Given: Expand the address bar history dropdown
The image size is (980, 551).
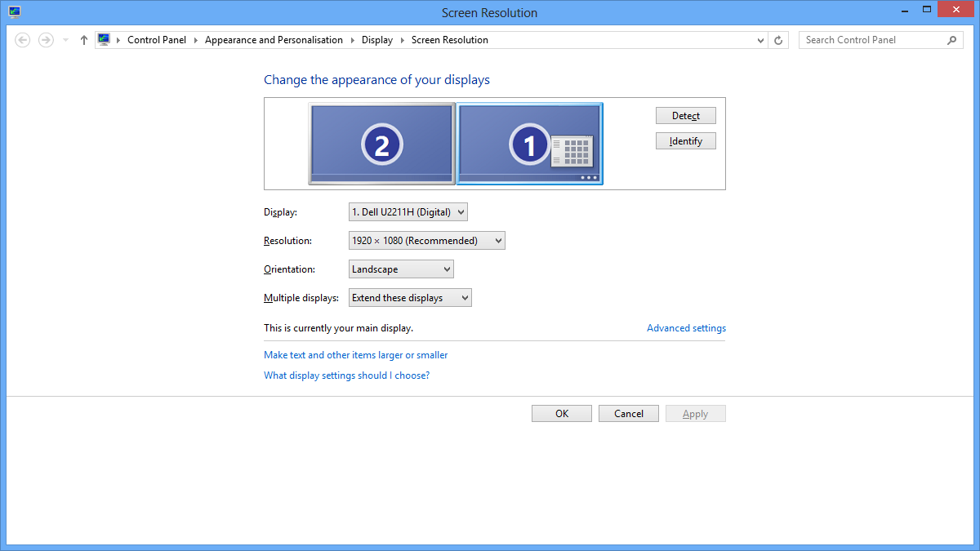Looking at the screenshot, I should pyautogui.click(x=760, y=40).
